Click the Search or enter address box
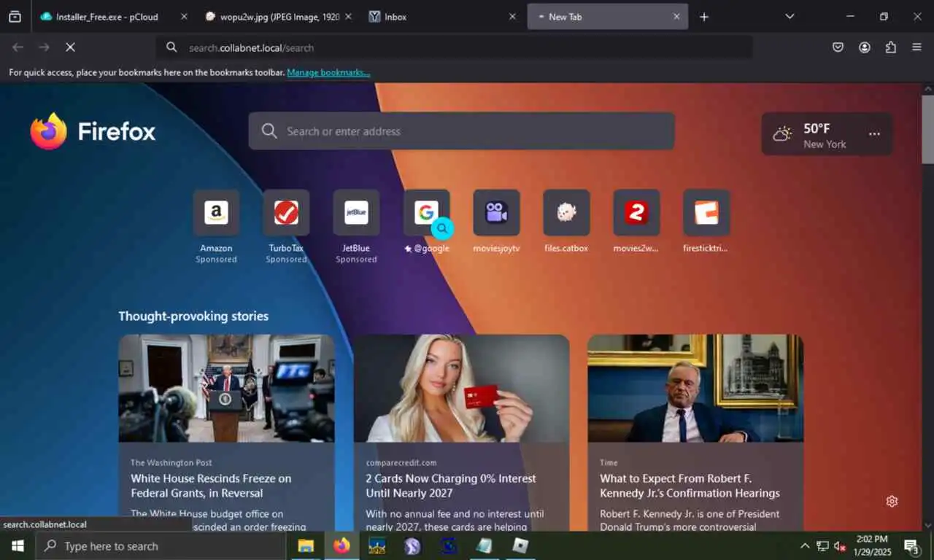This screenshot has width=934, height=560. point(461,131)
